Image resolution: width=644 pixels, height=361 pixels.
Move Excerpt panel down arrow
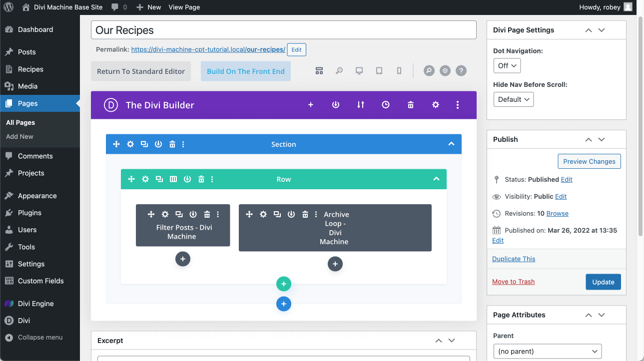[x=452, y=341]
